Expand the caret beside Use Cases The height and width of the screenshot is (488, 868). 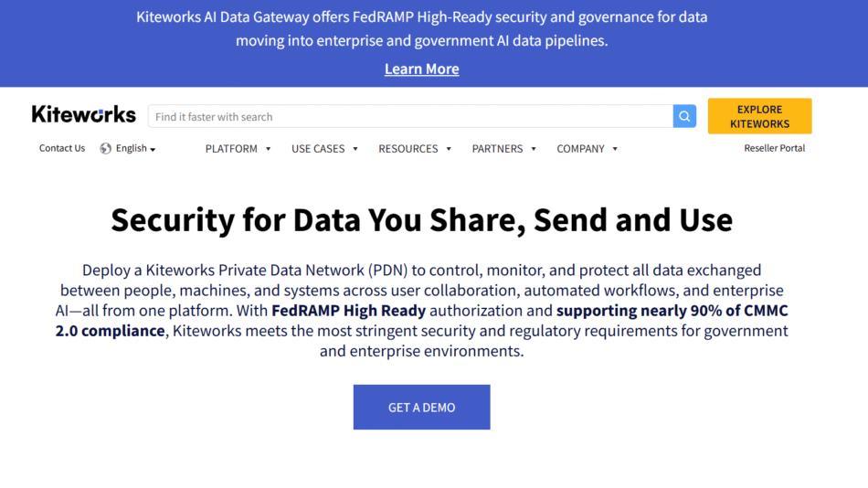[x=355, y=149]
